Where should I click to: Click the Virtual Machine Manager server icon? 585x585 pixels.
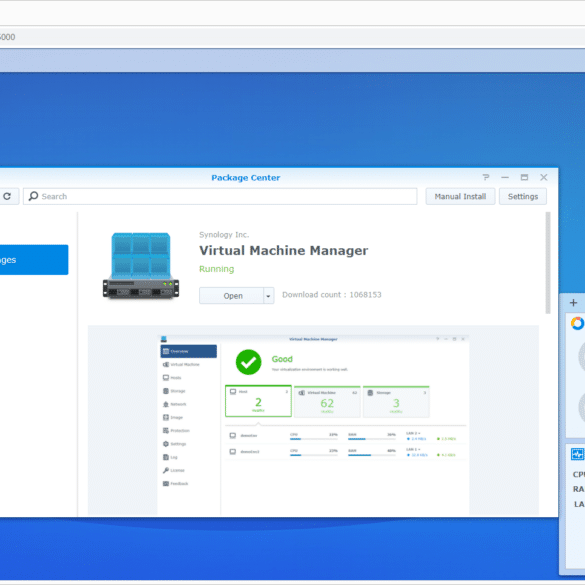[141, 266]
